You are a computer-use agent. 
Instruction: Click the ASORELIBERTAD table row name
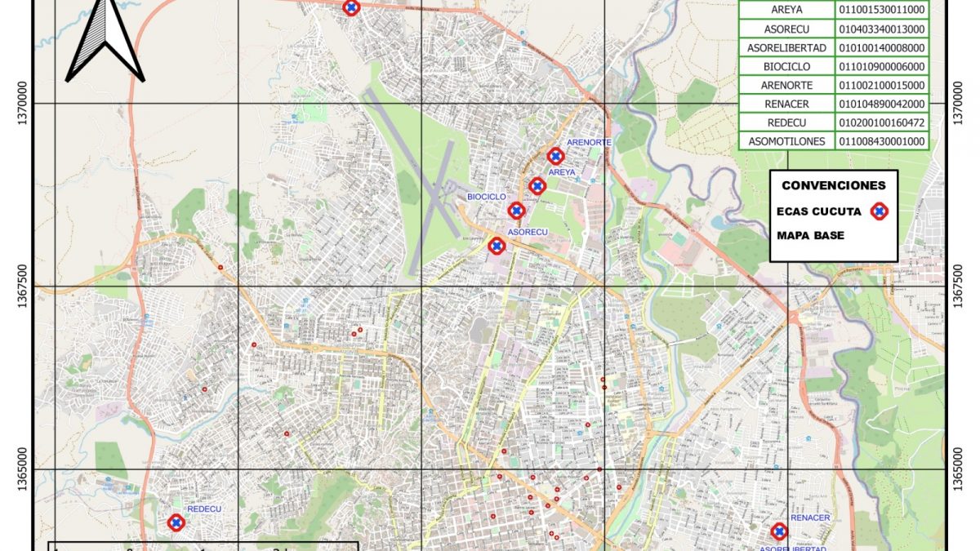786,48
